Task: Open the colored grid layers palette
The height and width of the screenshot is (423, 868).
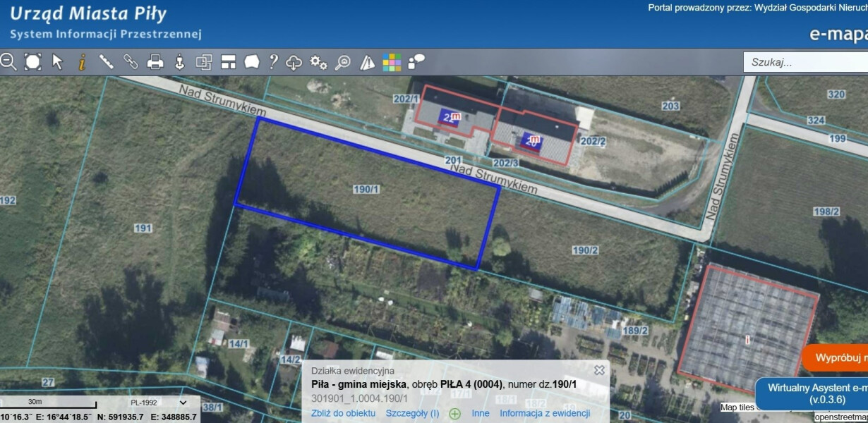Action: point(392,62)
